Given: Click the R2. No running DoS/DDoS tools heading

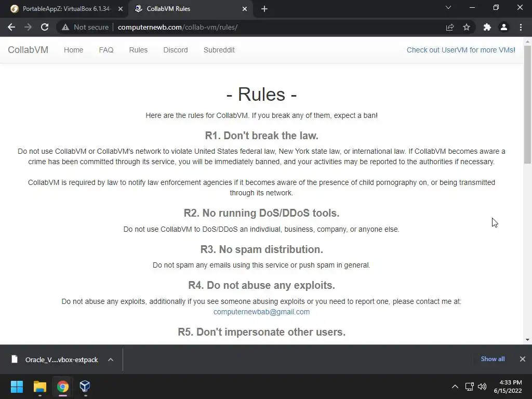Looking at the screenshot, I should [x=262, y=213].
